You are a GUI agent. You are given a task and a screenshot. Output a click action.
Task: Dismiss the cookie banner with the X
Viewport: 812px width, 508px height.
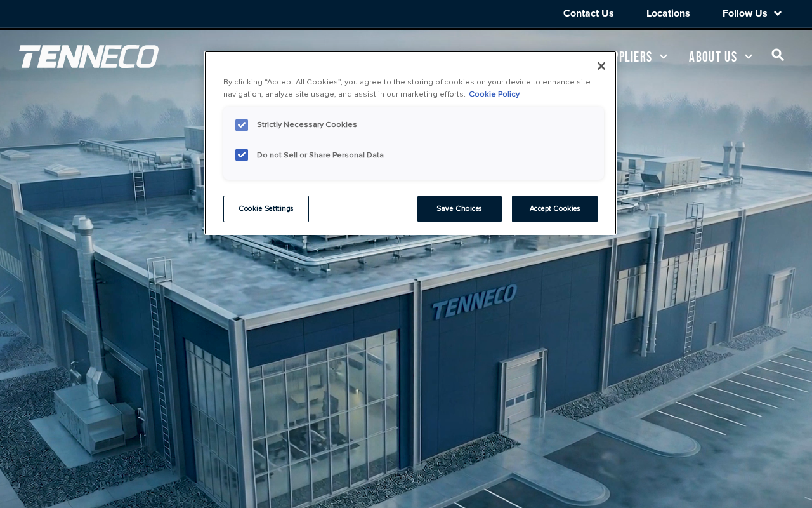(x=601, y=66)
